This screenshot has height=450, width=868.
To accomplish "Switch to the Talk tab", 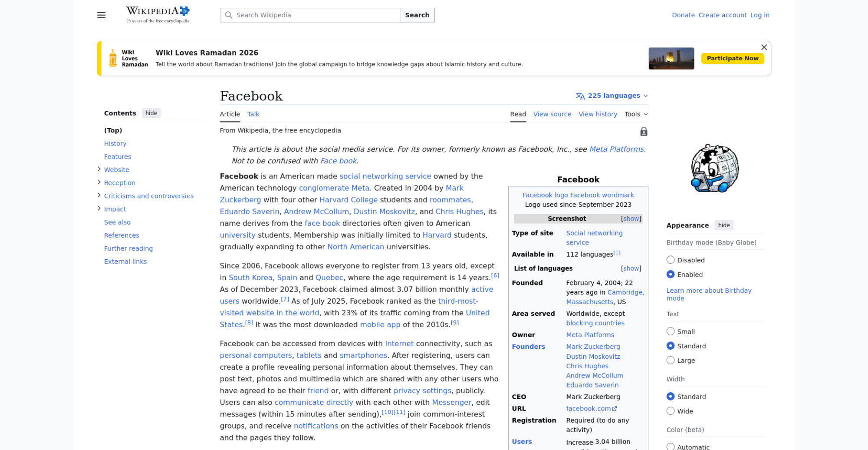I will coord(253,114).
